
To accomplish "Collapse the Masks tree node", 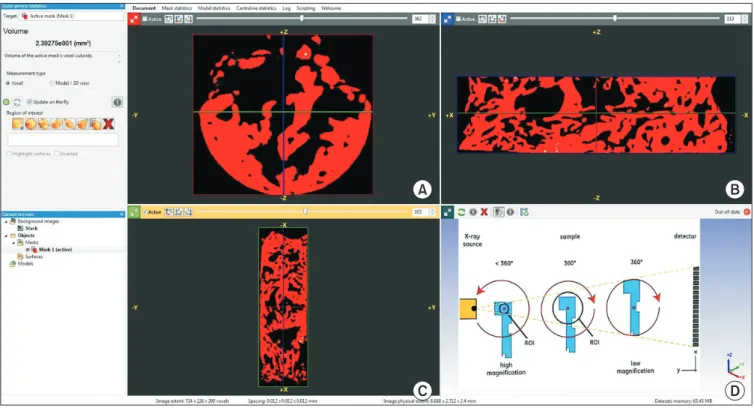I will [13, 242].
